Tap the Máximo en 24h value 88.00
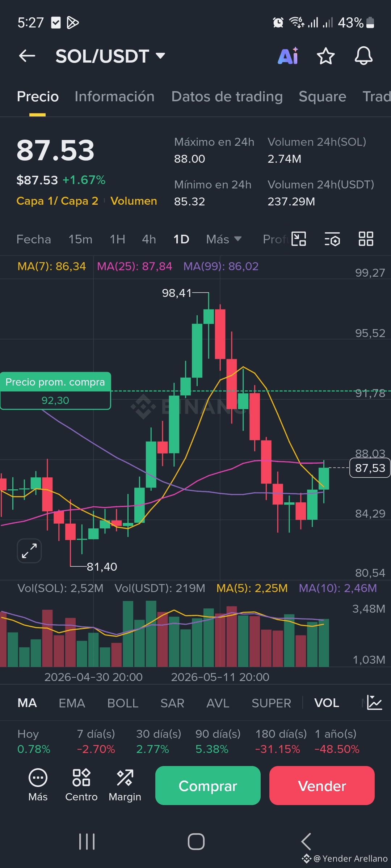 [190, 159]
